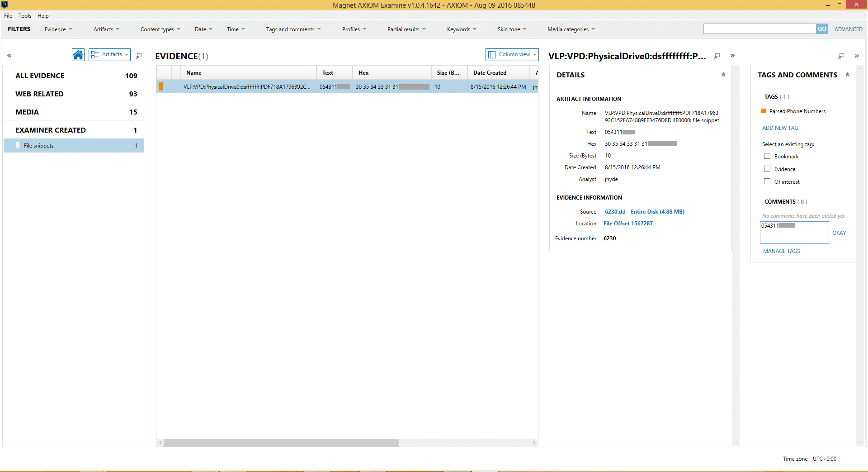Click the Parsed Phone Numbers tag

click(797, 111)
